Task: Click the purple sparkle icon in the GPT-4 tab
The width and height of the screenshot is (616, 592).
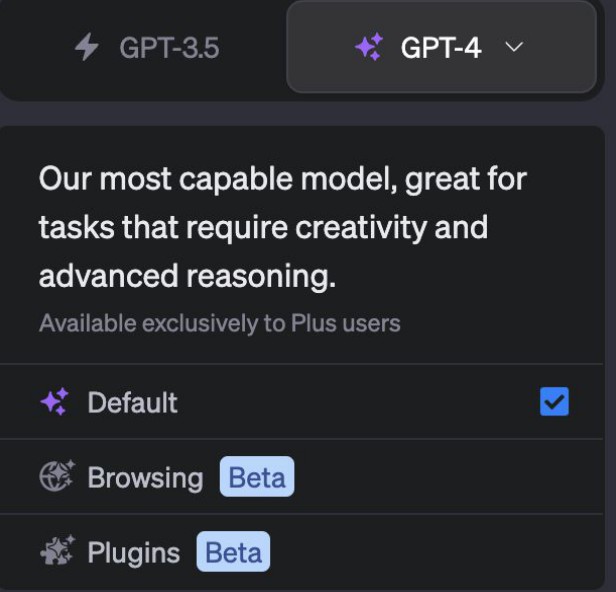Action: click(368, 47)
